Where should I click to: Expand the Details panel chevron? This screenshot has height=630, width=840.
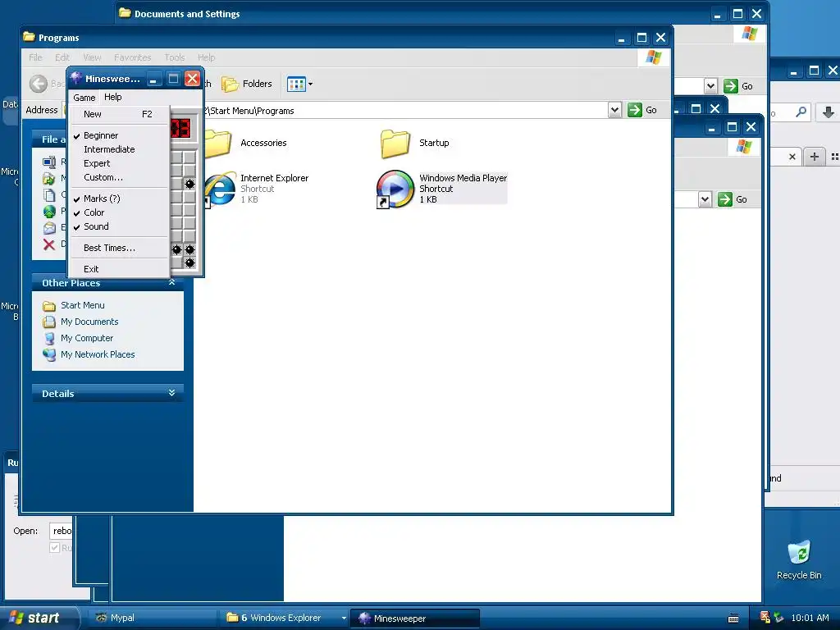pyautogui.click(x=172, y=393)
